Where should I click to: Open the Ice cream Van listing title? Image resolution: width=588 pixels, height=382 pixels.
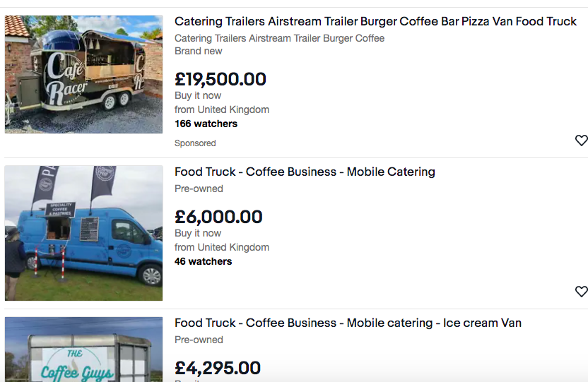348,323
